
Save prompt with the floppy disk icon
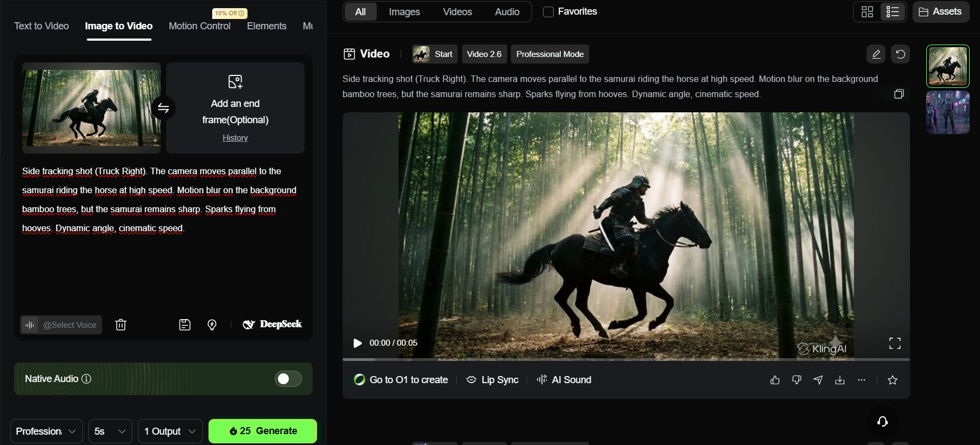coord(185,325)
